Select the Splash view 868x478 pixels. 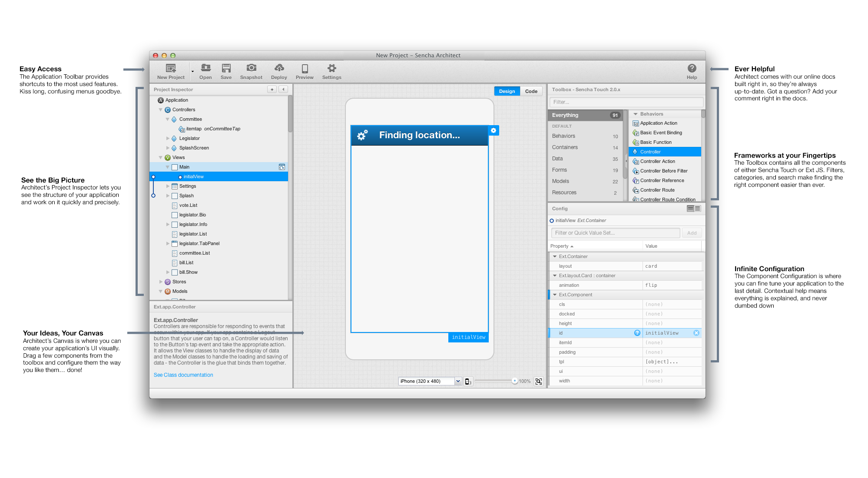[186, 196]
